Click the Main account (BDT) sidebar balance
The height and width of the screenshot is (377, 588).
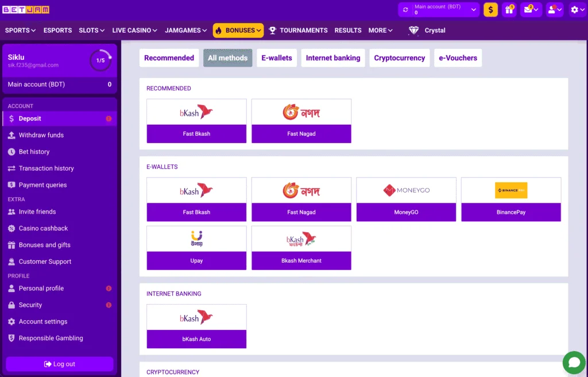(x=60, y=84)
